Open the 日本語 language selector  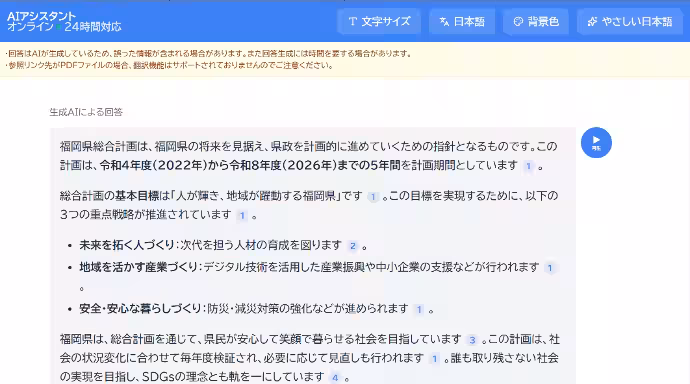(x=462, y=22)
